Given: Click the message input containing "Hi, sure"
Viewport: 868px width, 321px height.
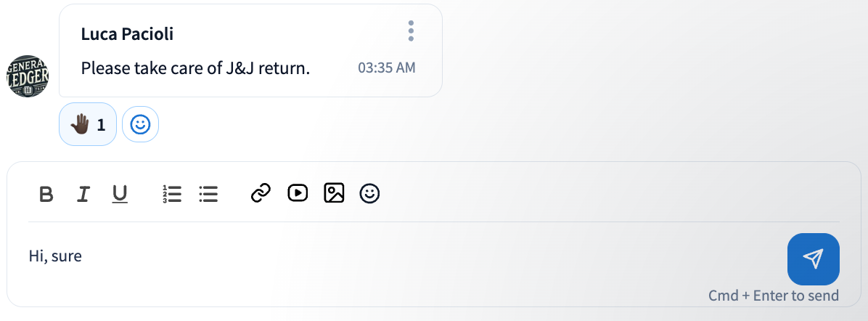Looking at the screenshot, I should pos(363,256).
